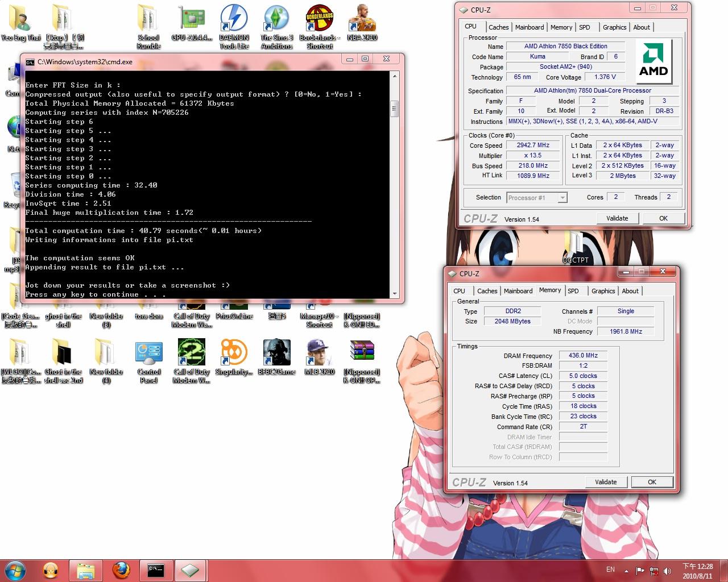
Task: Open the NBA 2K10 shortcut
Action: (x=362, y=24)
